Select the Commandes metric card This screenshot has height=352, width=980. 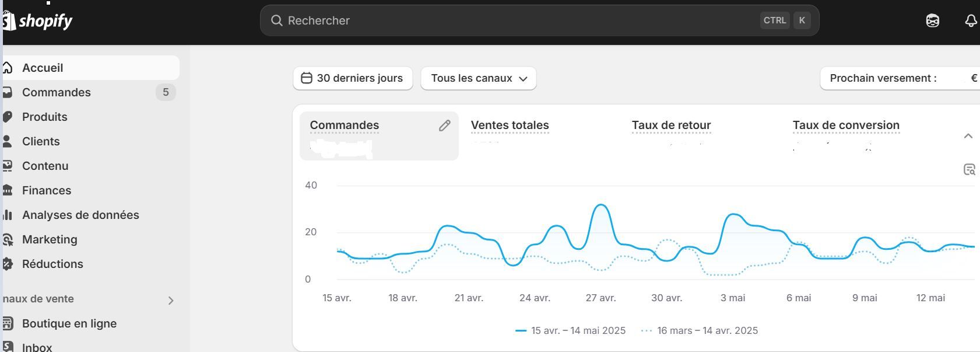[x=379, y=135]
